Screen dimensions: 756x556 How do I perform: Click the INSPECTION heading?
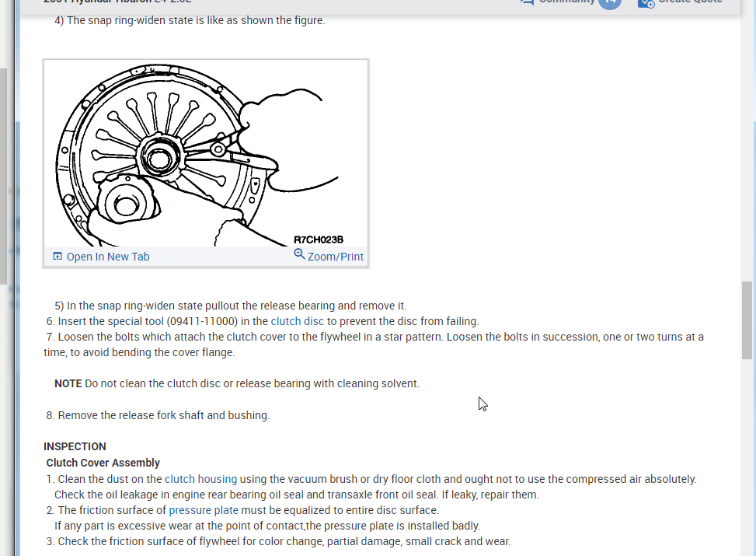point(75,446)
